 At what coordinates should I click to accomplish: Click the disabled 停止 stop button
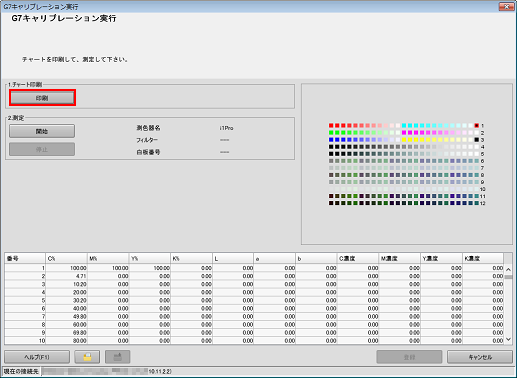[42, 149]
